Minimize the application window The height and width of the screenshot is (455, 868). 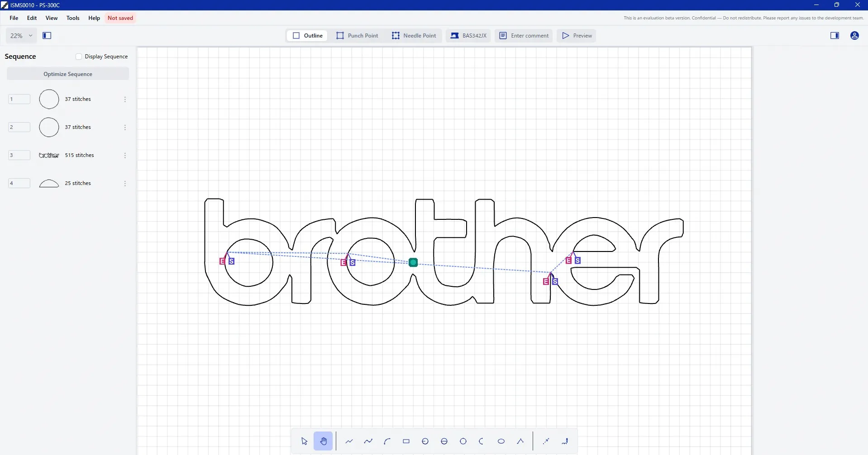pyautogui.click(x=816, y=5)
